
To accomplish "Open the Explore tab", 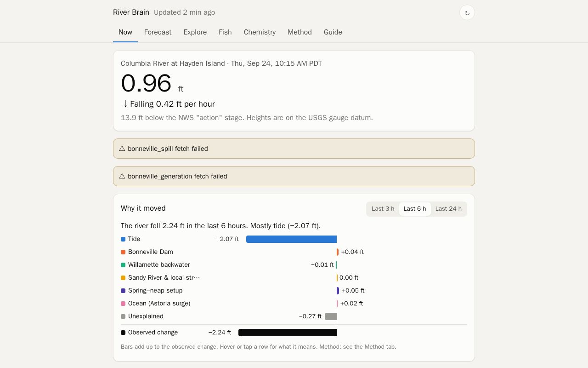I will (x=195, y=32).
